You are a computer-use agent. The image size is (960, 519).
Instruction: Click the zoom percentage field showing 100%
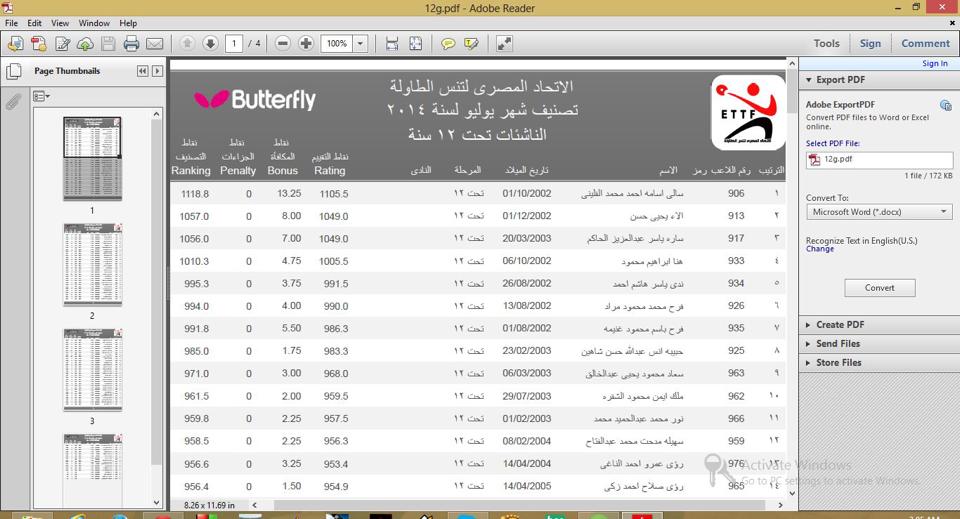coord(336,43)
